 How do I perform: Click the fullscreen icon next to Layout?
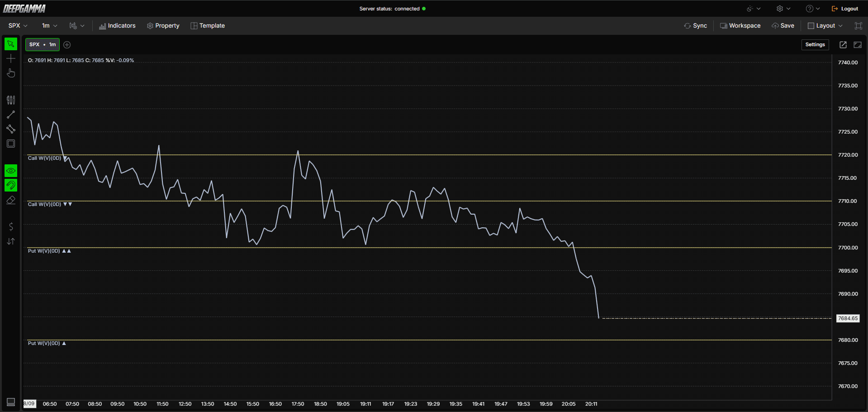point(858,26)
